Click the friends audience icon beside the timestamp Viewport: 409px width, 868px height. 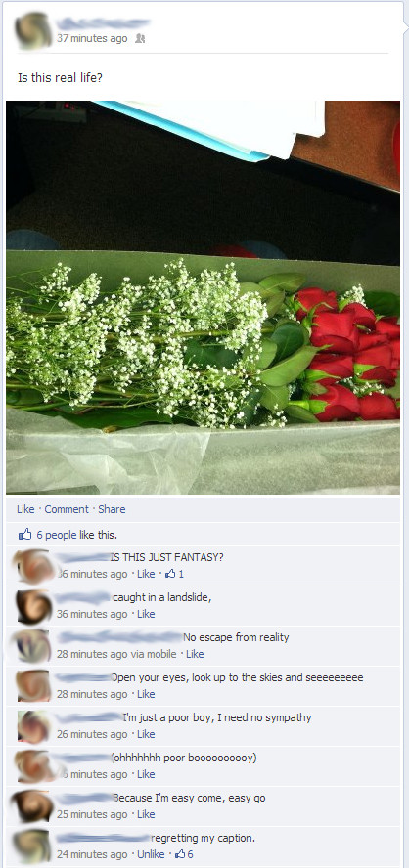pyautogui.click(x=141, y=39)
